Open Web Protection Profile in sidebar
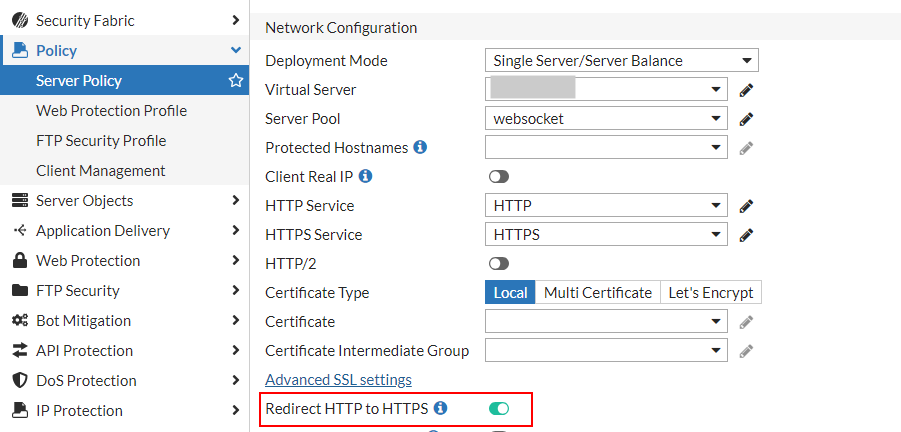Viewport: 901px width, 432px height. click(111, 110)
